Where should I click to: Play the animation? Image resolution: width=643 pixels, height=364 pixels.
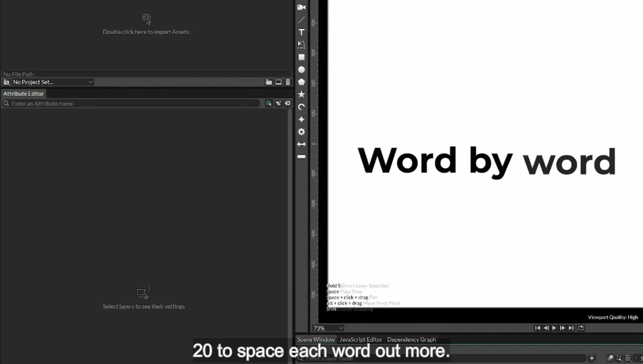point(554,328)
